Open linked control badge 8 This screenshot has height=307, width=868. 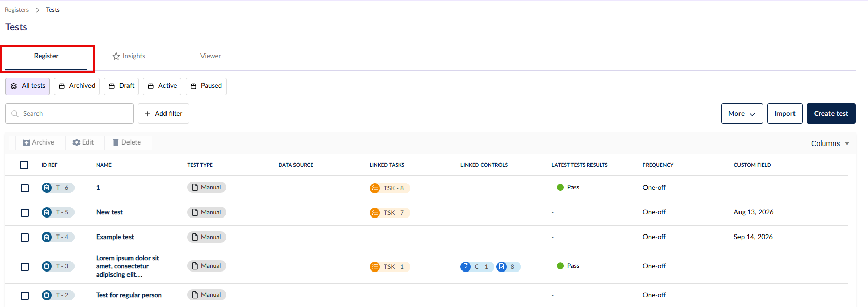508,267
